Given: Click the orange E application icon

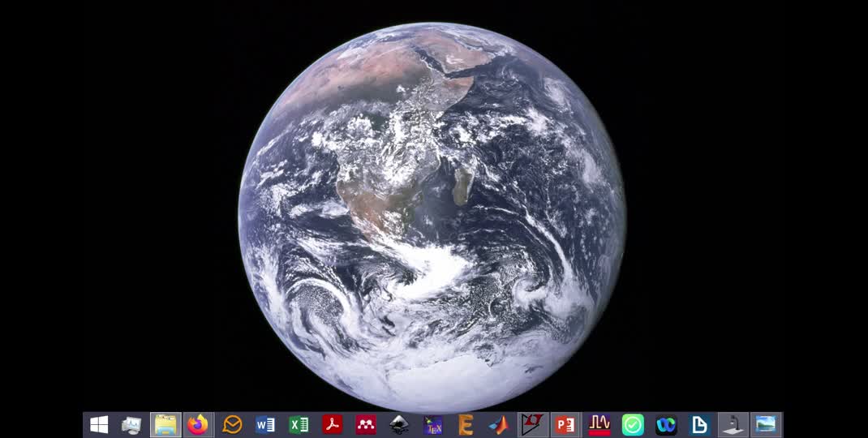Looking at the screenshot, I should coord(466,425).
